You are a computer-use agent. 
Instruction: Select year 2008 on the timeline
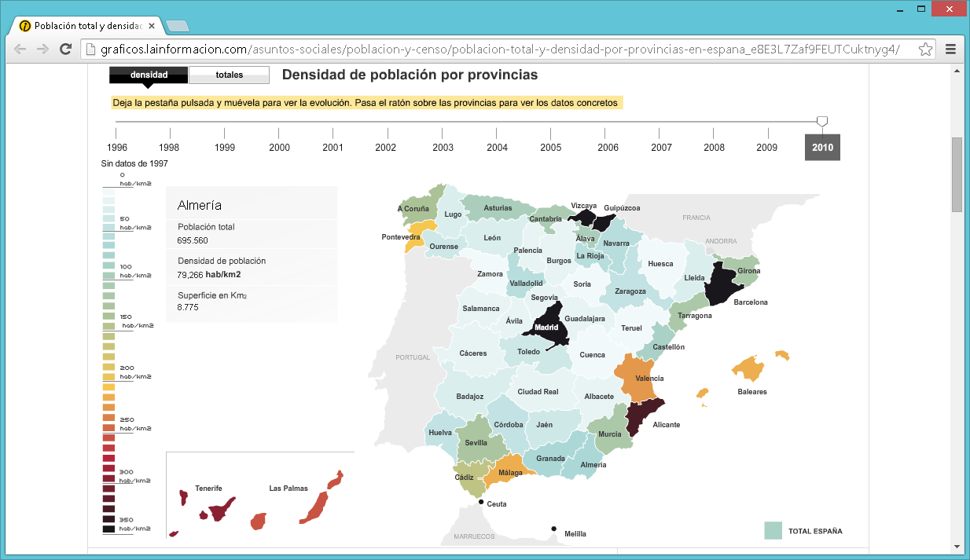click(x=714, y=147)
